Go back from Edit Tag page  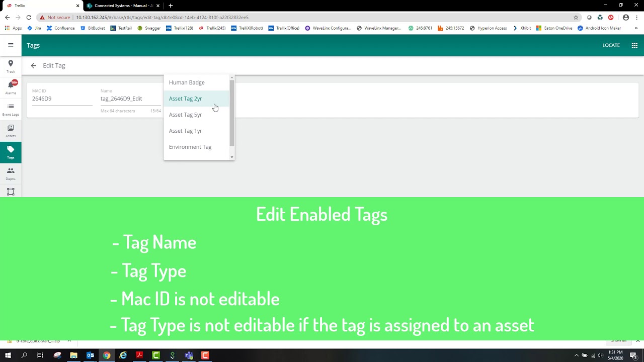[33, 65]
